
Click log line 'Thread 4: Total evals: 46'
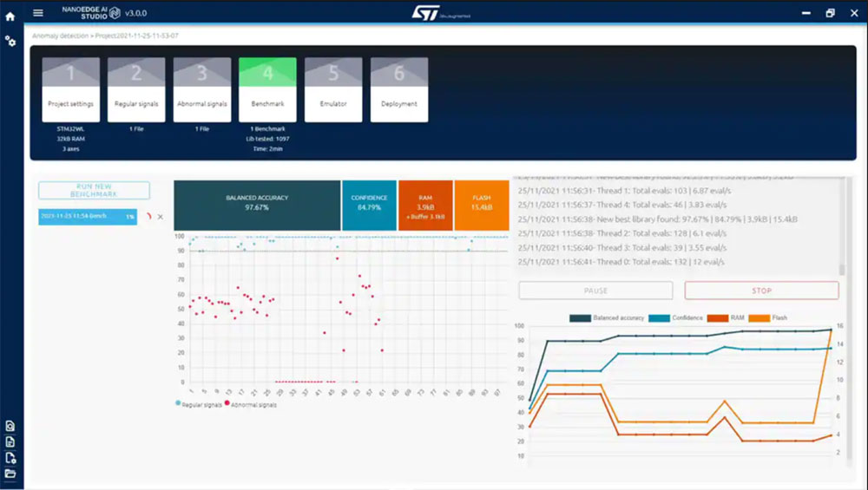(622, 205)
